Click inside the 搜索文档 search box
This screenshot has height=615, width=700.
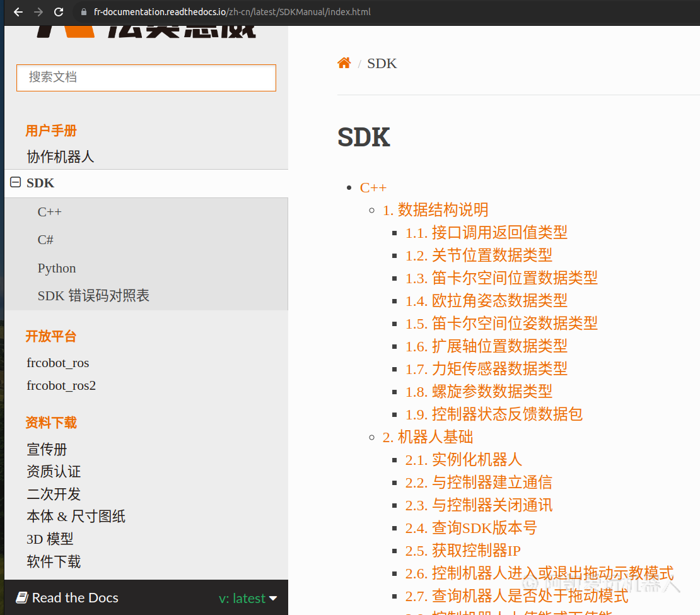click(x=146, y=78)
